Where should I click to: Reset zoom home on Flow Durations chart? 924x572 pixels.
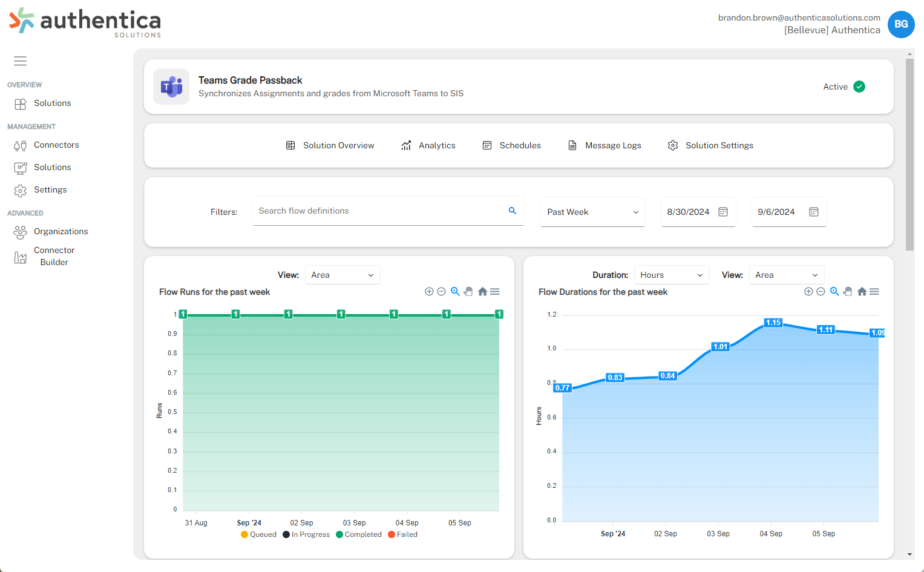(x=862, y=292)
